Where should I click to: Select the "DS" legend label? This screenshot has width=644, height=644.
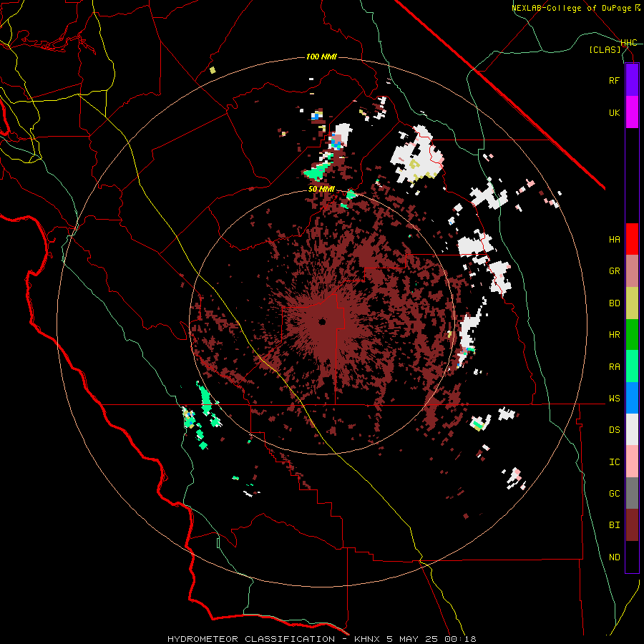[x=614, y=430]
